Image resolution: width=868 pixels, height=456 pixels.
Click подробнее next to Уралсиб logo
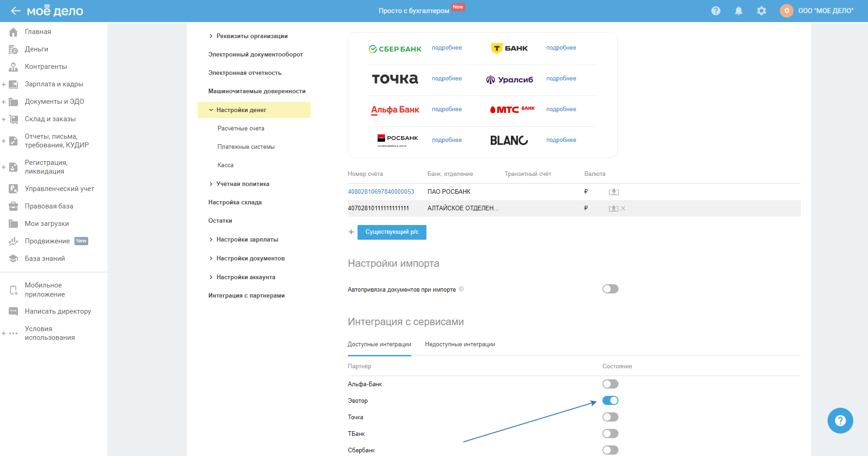pos(561,79)
